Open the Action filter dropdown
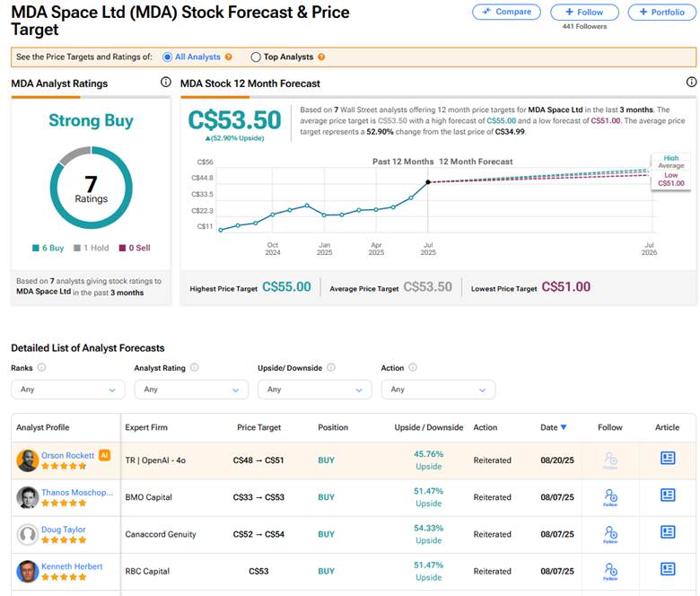This screenshot has width=700, height=596. [x=438, y=390]
